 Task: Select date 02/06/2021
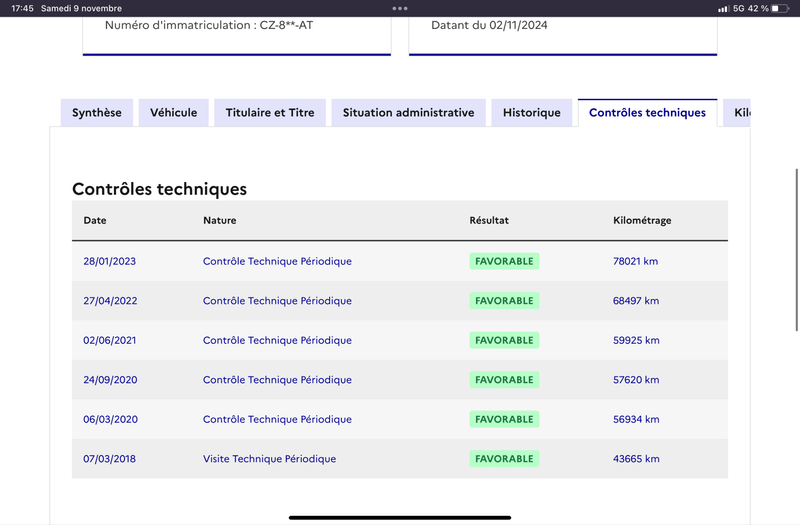[110, 340]
